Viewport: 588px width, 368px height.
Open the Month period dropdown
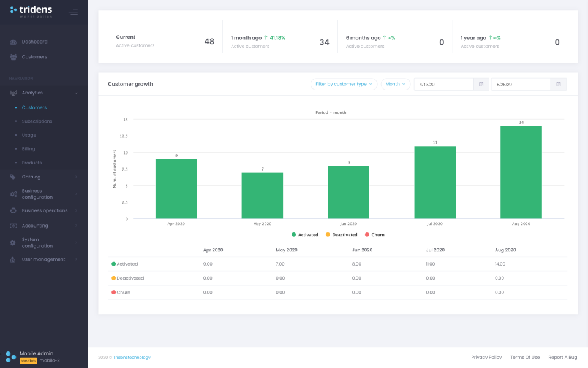(x=394, y=84)
